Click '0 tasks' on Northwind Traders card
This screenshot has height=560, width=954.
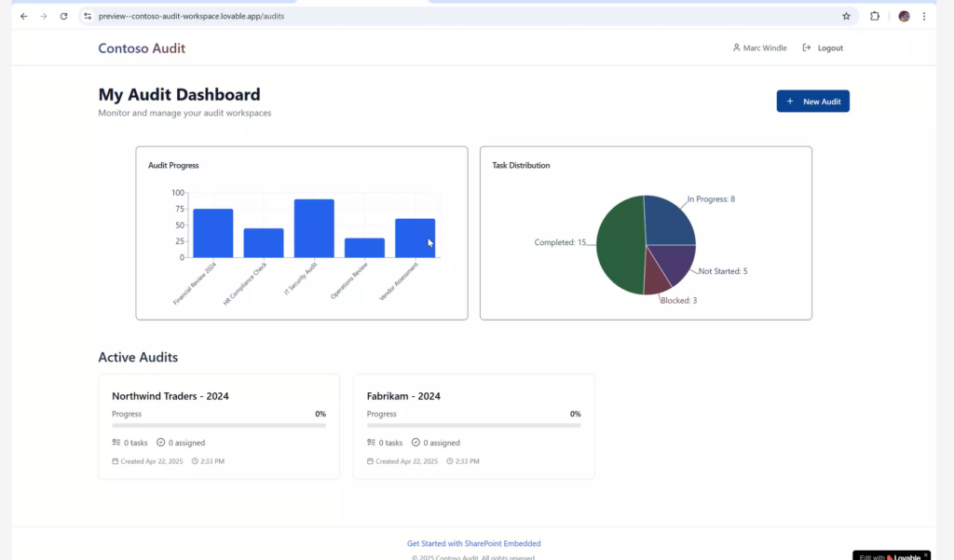[x=136, y=443]
